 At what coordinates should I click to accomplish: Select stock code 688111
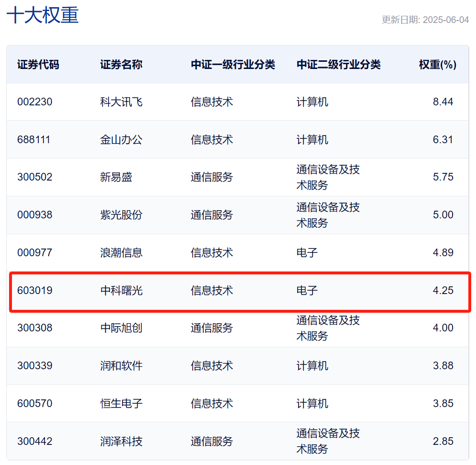pos(33,139)
